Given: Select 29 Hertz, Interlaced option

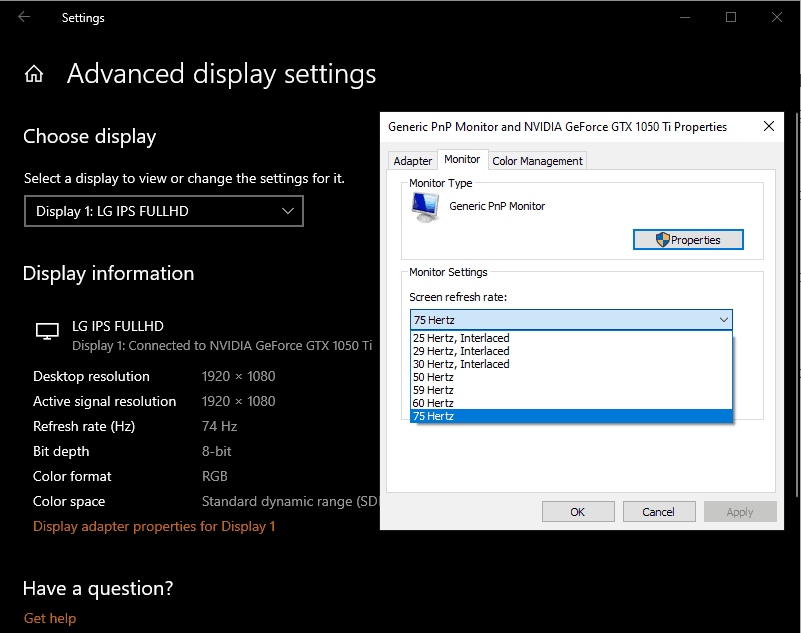Looking at the screenshot, I should [571, 351].
